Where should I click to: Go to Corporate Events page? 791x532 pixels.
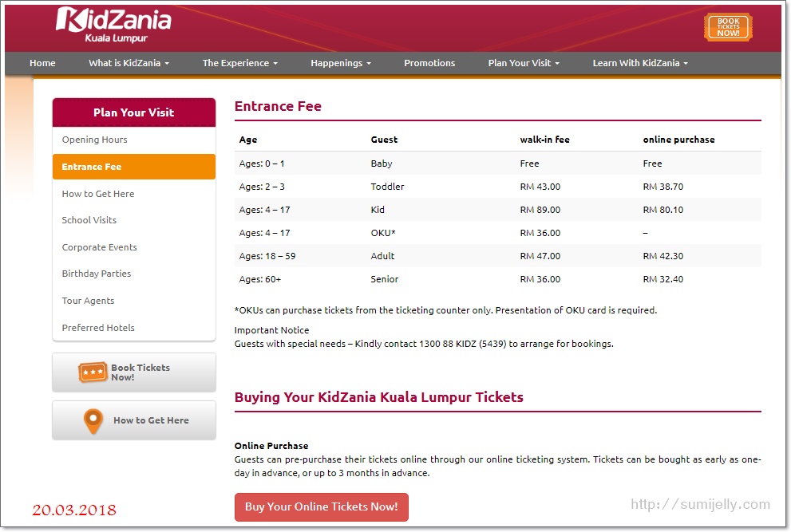point(100,247)
